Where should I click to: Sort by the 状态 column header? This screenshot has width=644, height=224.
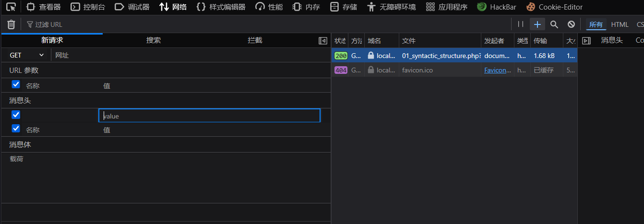tap(340, 41)
